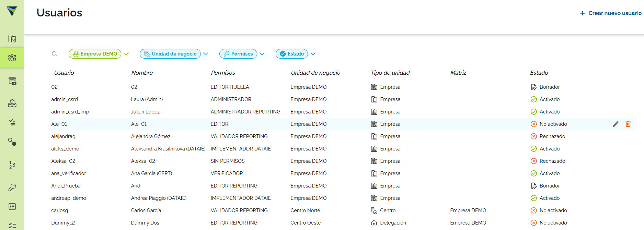Click the Rechazado status icon for alejandrag
This screenshot has width=644, height=230.
pos(534,136)
